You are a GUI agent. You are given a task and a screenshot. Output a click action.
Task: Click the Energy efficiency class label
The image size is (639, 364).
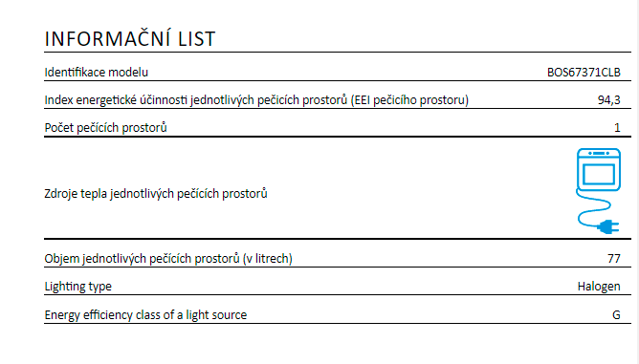click(145, 315)
